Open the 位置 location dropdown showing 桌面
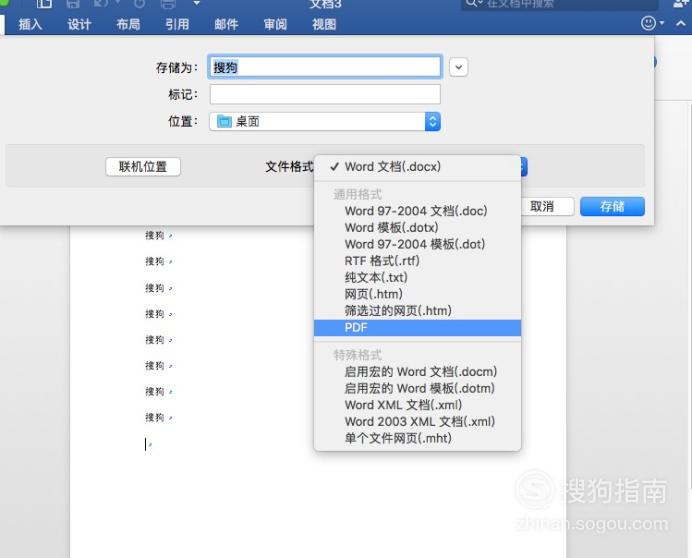 [x=325, y=121]
